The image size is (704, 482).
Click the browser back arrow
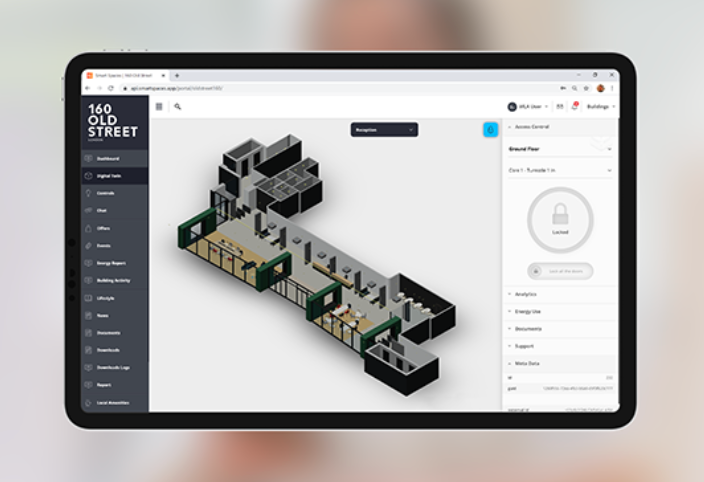88,88
